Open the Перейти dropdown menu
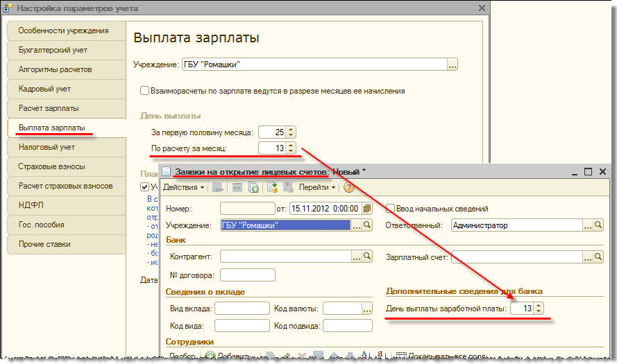Viewport: 617px width, 364px height. coord(316,187)
